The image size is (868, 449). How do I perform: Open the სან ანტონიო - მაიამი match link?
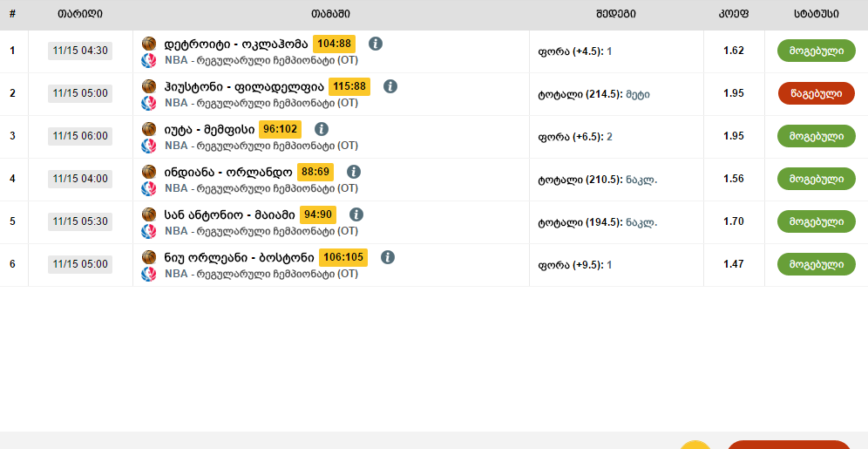(x=230, y=214)
